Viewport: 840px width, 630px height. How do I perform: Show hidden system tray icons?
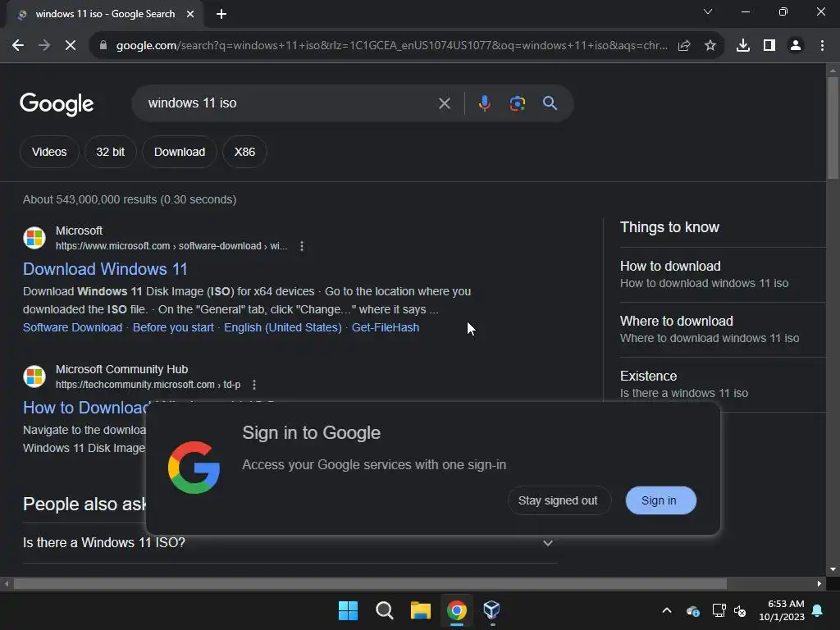667,610
